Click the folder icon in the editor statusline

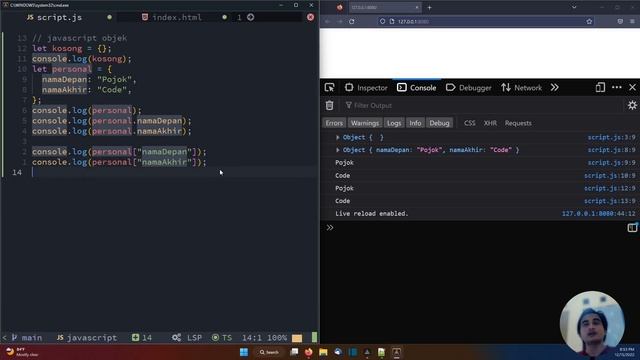(x=297, y=338)
